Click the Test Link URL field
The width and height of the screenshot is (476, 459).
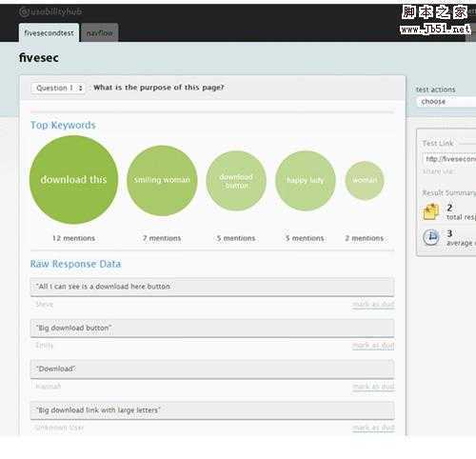449,159
